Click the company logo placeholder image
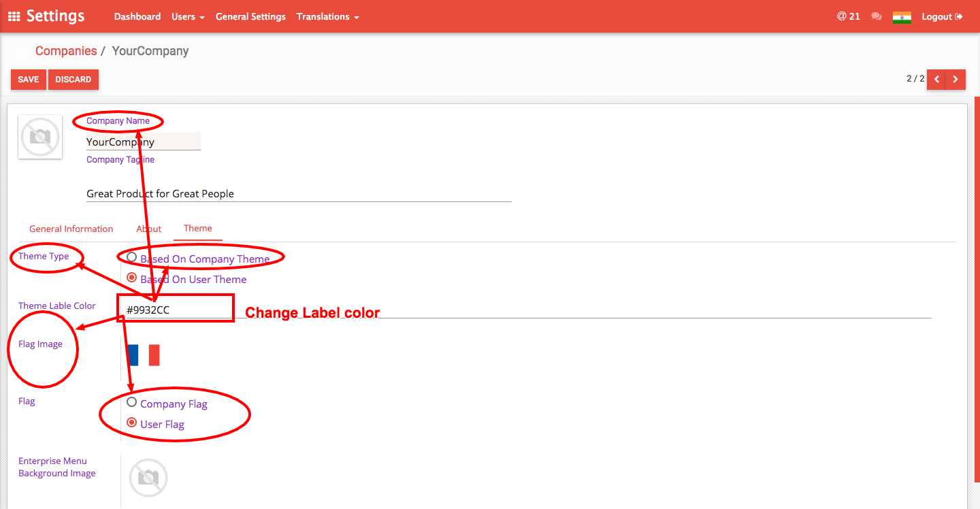This screenshot has width=980, height=509. click(x=40, y=137)
